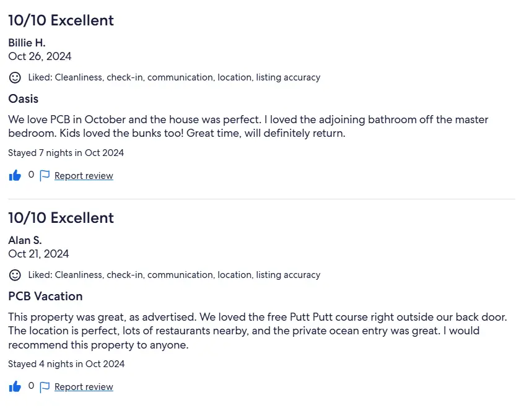Click the Stayed 4 nights in Oct 2024 text
The image size is (532, 408).
pyautogui.click(x=66, y=364)
